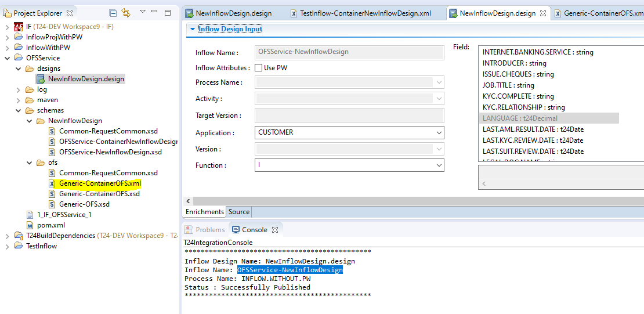
Task: Click the T24BuildDependencies project icon
Action: (x=19, y=236)
